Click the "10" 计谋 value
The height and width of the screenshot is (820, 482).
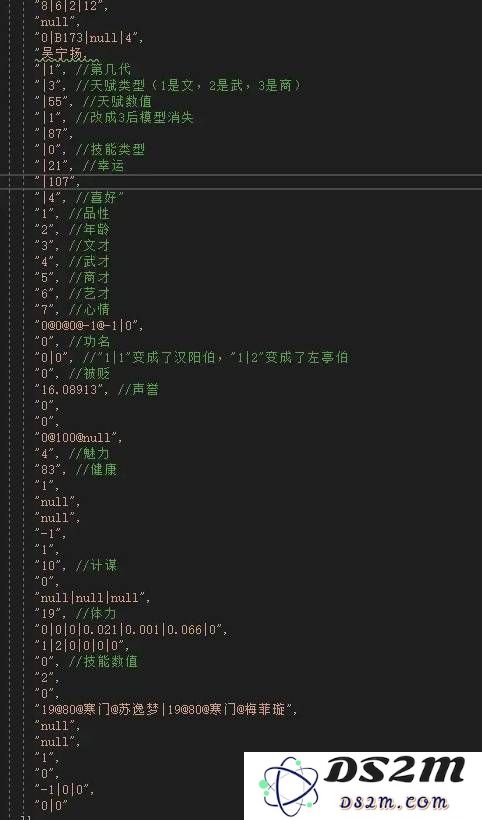tap(48, 565)
